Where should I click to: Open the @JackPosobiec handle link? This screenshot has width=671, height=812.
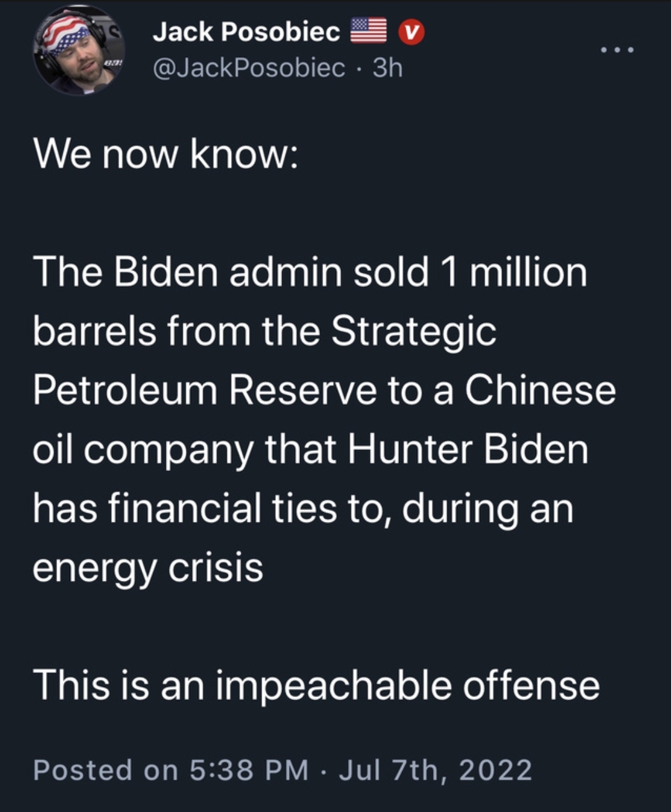pyautogui.click(x=249, y=68)
